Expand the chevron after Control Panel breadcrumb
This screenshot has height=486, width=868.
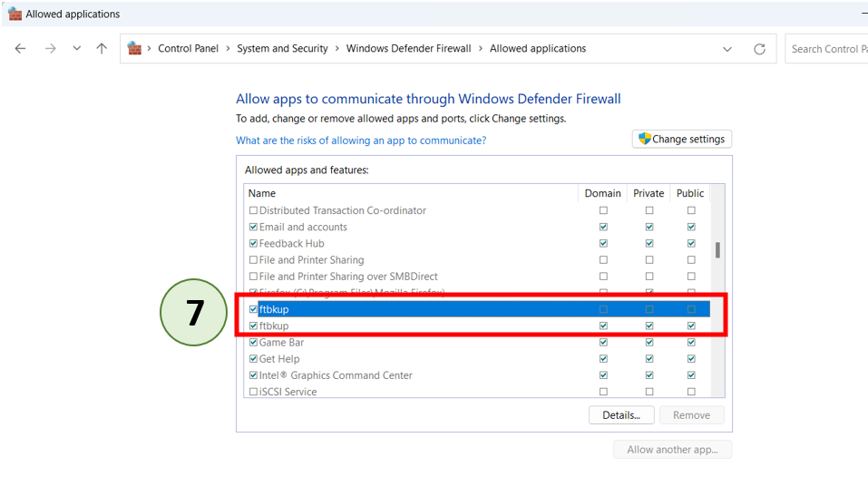click(228, 49)
